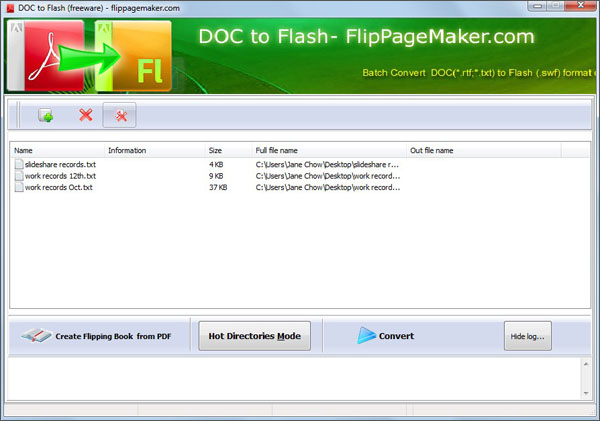The width and height of the screenshot is (600, 421).
Task: Click inside the log output text area
Action: click(x=294, y=379)
